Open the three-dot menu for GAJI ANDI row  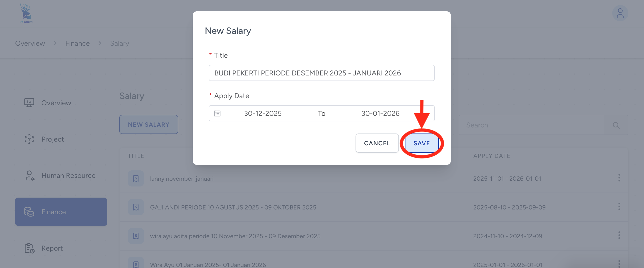point(619,207)
